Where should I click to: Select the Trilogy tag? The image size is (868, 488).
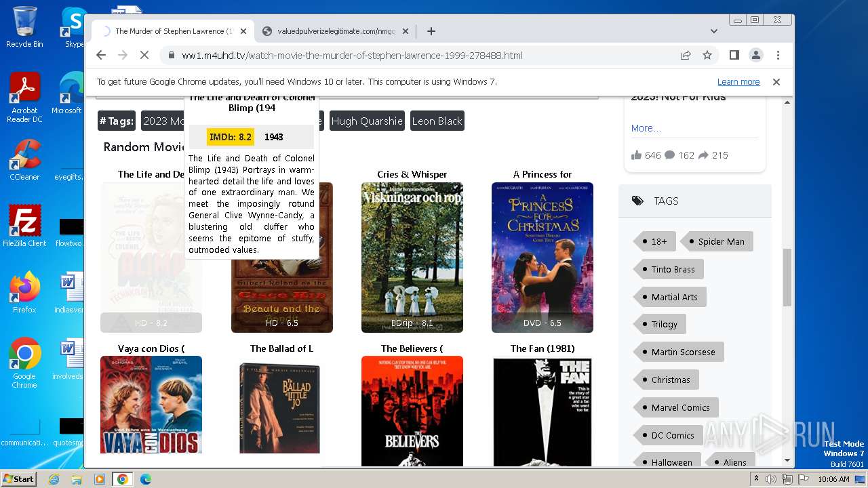pos(659,324)
